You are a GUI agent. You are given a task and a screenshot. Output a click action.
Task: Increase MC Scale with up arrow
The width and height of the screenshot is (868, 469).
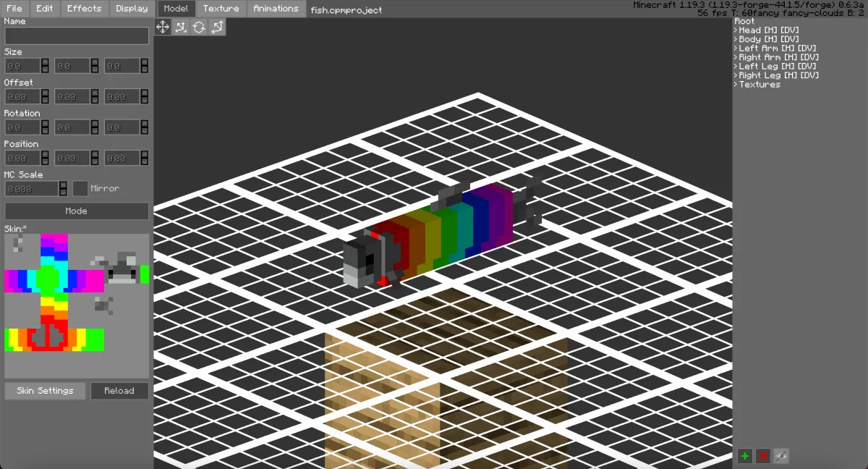[63, 185]
